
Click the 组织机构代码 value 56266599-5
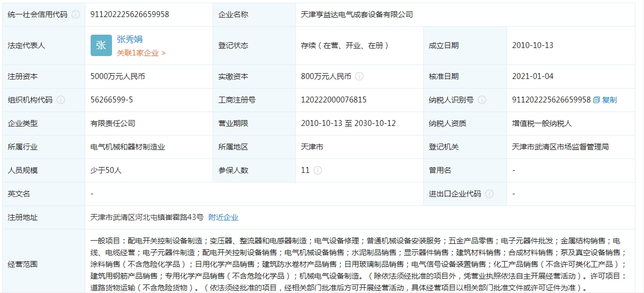coord(111,100)
